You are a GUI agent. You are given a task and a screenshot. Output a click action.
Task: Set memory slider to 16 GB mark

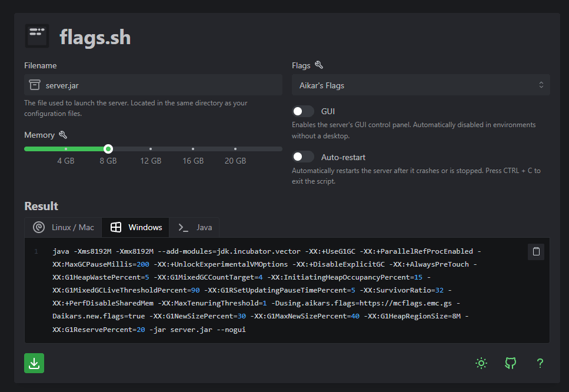pos(193,149)
